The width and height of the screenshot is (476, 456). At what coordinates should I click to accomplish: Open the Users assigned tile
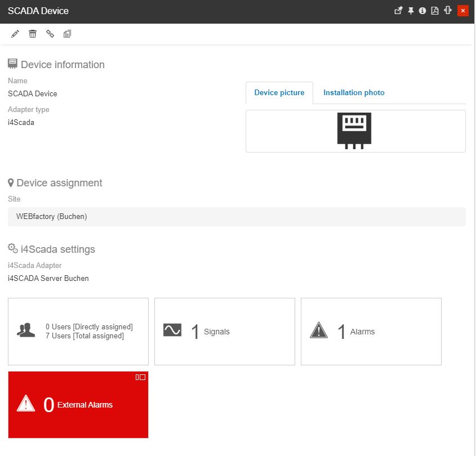(x=78, y=332)
